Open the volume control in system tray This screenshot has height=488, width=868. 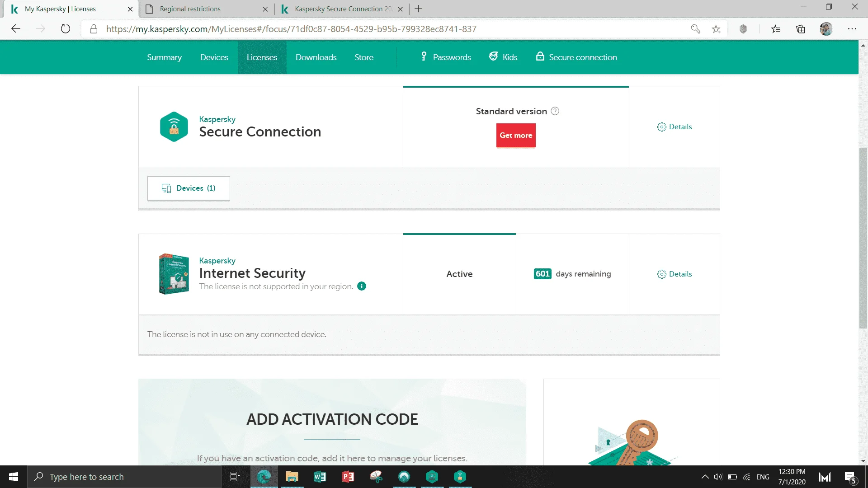[718, 477]
